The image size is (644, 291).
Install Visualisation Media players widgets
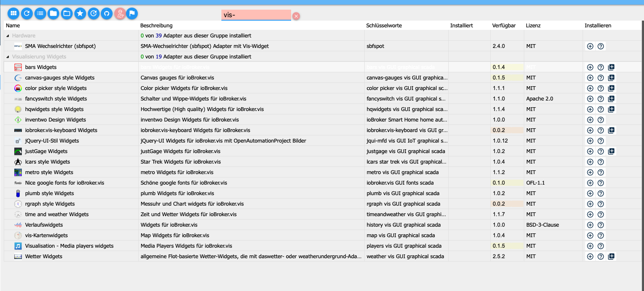590,246
